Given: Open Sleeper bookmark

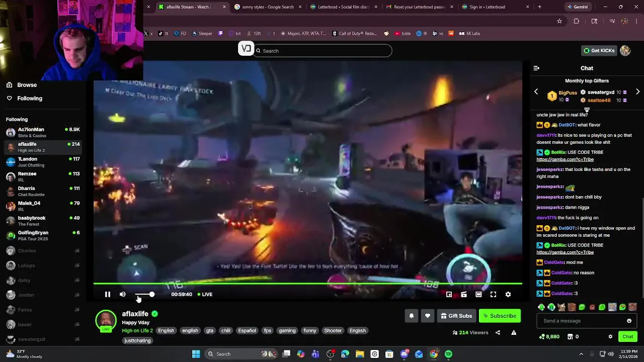Looking at the screenshot, I should 202,34.
